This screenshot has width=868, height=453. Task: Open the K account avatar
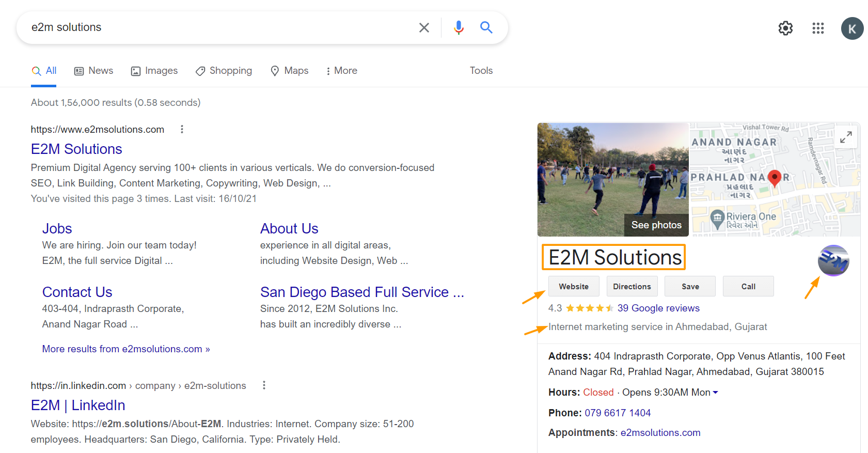(x=852, y=28)
